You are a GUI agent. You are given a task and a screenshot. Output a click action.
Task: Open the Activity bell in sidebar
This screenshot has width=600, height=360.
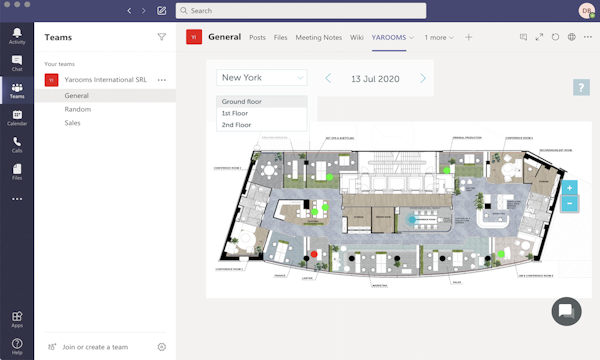click(17, 36)
